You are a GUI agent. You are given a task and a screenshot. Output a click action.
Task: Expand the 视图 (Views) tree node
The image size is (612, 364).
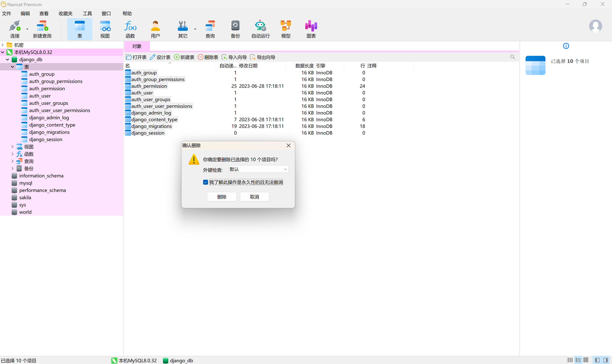click(x=12, y=147)
